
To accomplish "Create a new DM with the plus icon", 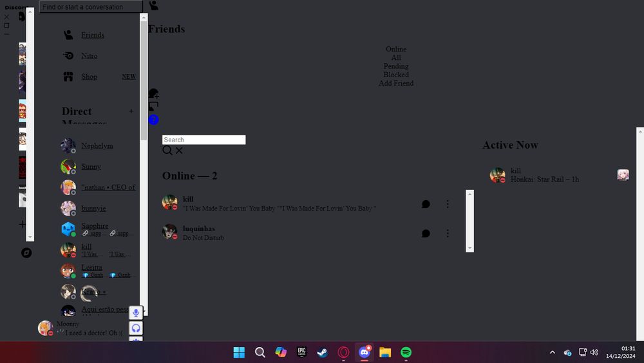I will [131, 111].
